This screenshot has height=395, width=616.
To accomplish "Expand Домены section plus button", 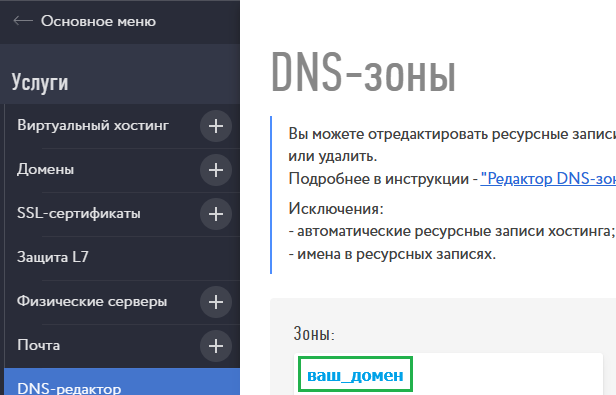I will 216,170.
